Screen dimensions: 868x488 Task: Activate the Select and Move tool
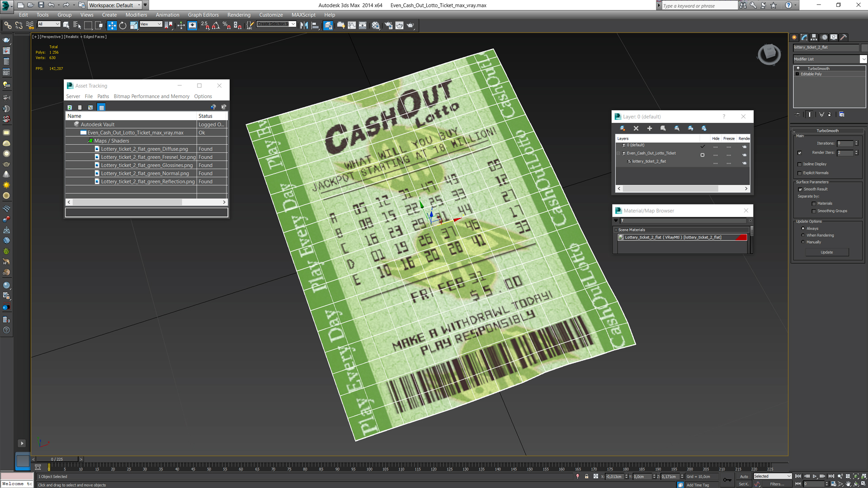coord(112,25)
